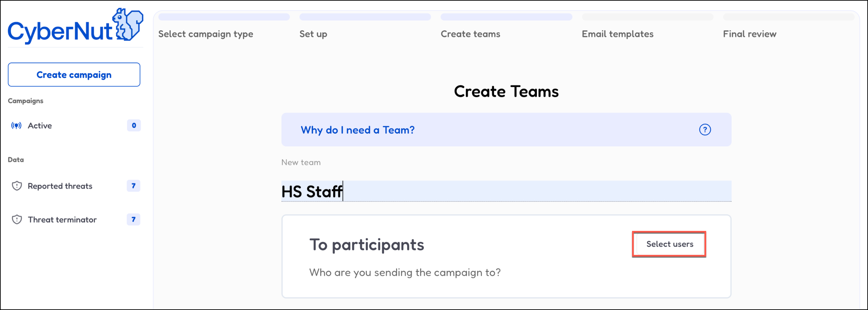
Task: Click the Reported threats shield icon
Action: pos(17,186)
